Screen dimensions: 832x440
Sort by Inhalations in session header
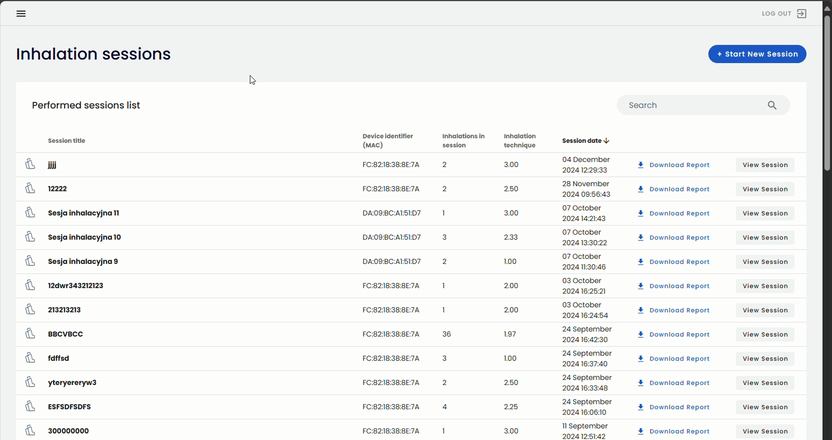point(463,141)
